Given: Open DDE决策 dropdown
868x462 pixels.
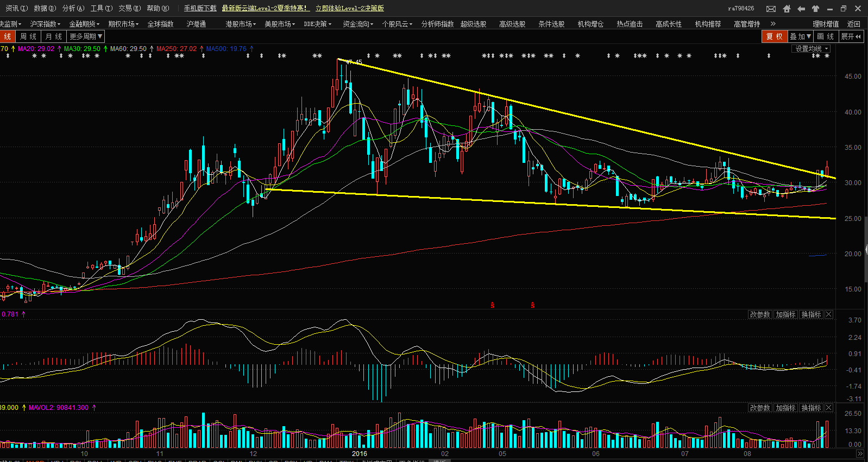Looking at the screenshot, I should tap(318, 24).
